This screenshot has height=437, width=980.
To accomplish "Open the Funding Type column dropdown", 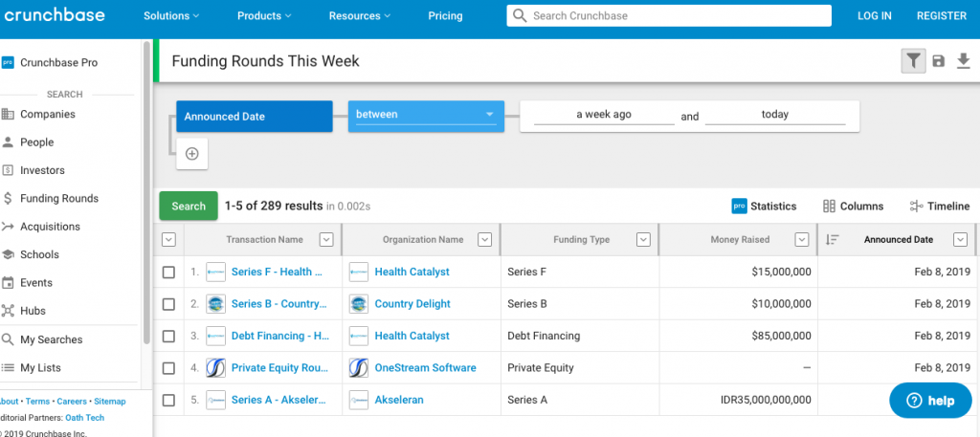I will point(643,239).
